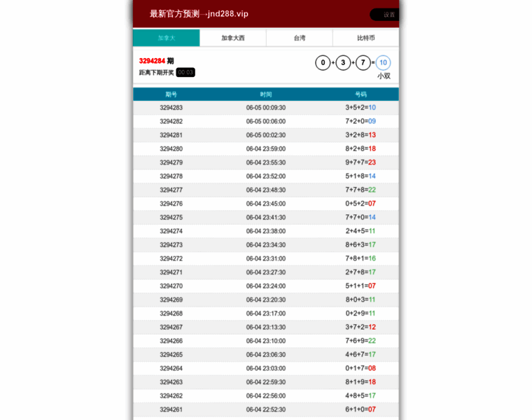Select period row 3294280
532x420 pixels.
[x=266, y=149]
